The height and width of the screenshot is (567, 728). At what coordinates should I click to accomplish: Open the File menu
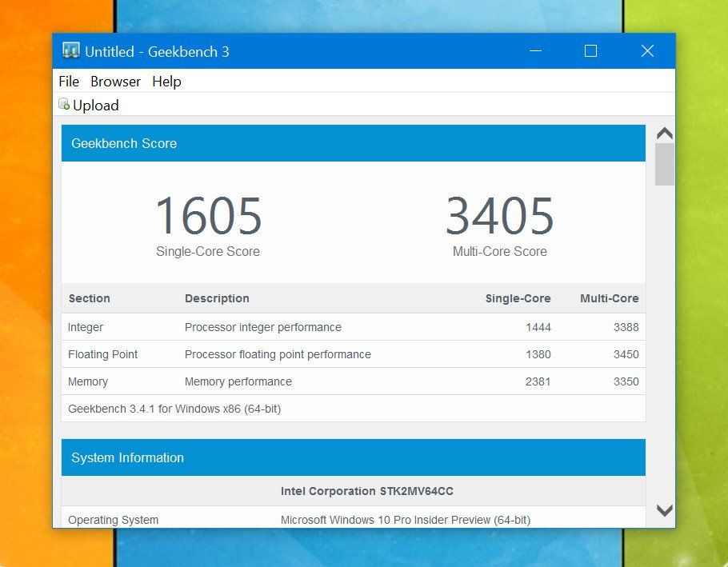(x=69, y=82)
